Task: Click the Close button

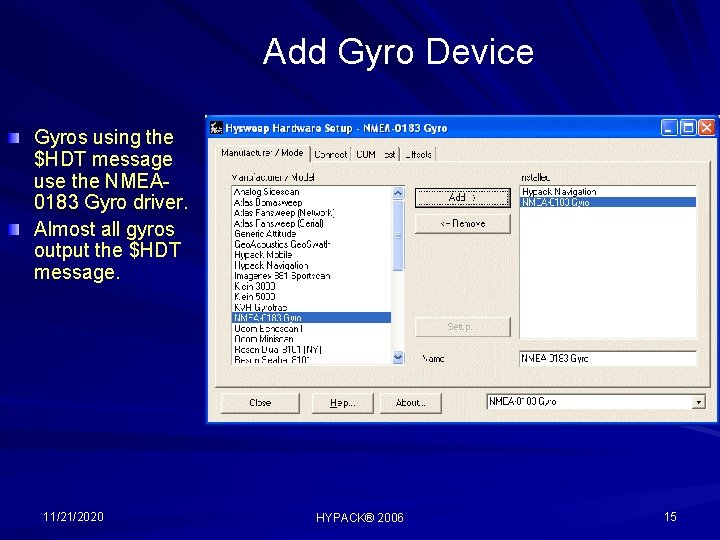Action: coord(260,403)
